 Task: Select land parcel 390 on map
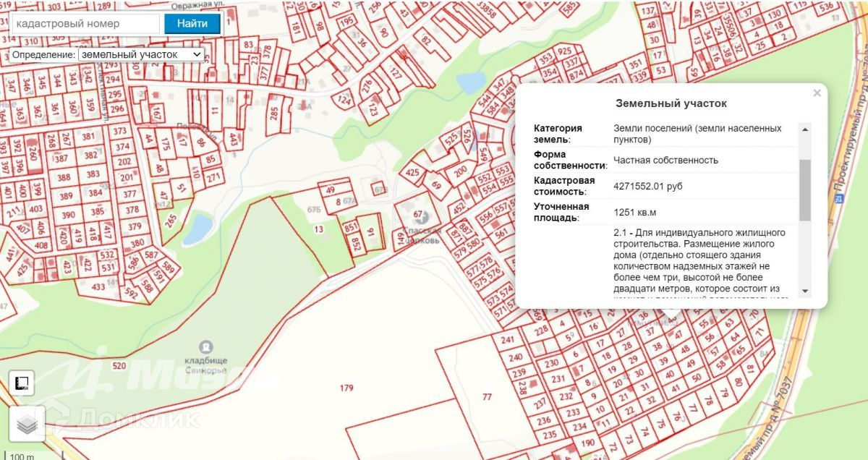click(x=69, y=216)
